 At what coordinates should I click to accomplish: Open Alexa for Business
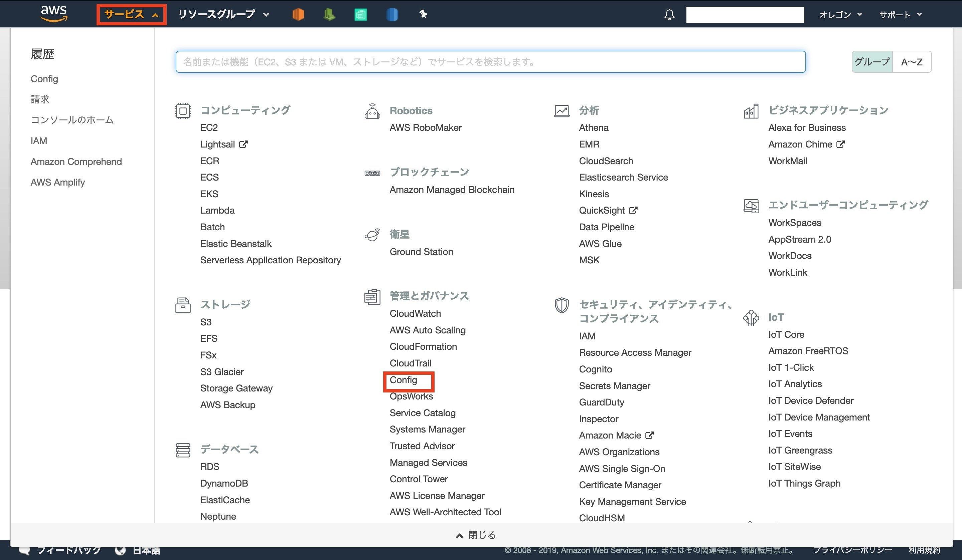click(807, 127)
